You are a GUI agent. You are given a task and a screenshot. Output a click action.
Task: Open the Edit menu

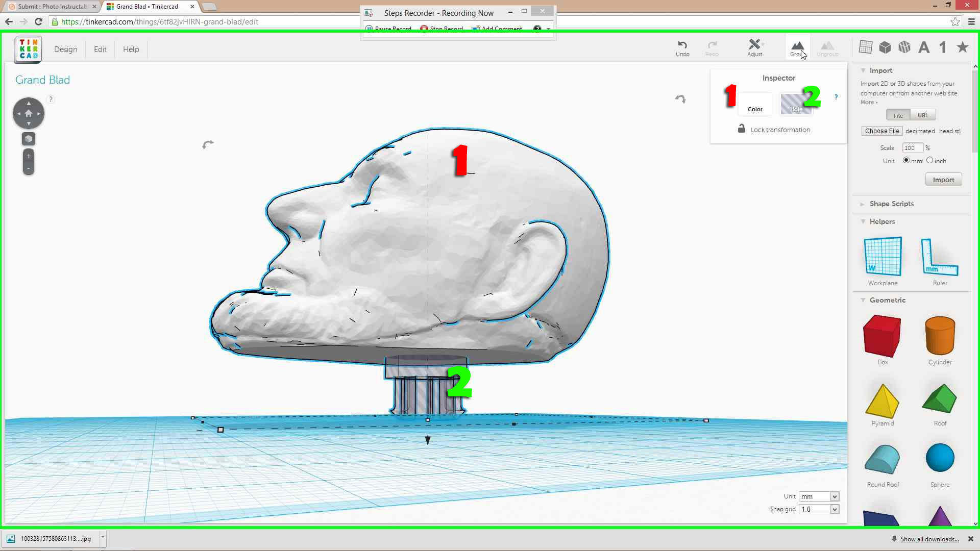point(100,49)
